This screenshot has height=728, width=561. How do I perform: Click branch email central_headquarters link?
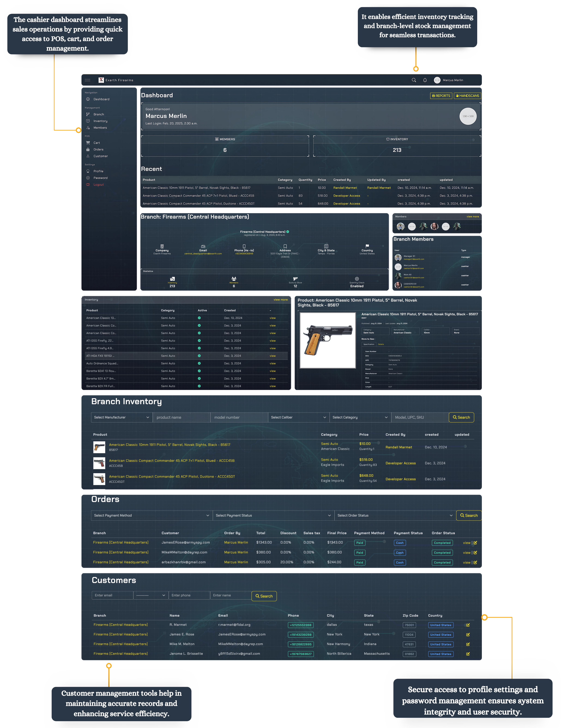click(203, 254)
